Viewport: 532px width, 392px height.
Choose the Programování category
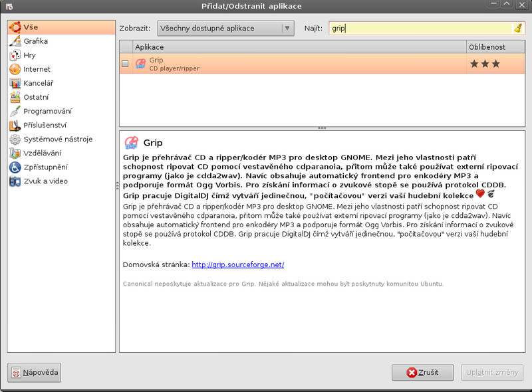61,111
